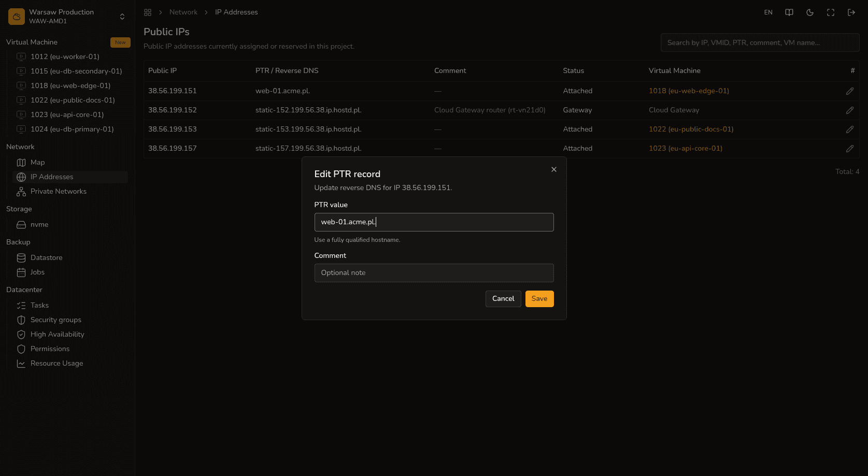Click the Security groups shield icon
This screenshot has width=868, height=476.
(21, 320)
